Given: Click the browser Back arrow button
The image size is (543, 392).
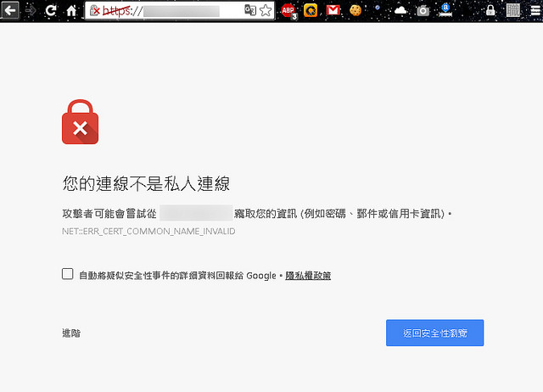Looking at the screenshot, I should (x=10, y=11).
